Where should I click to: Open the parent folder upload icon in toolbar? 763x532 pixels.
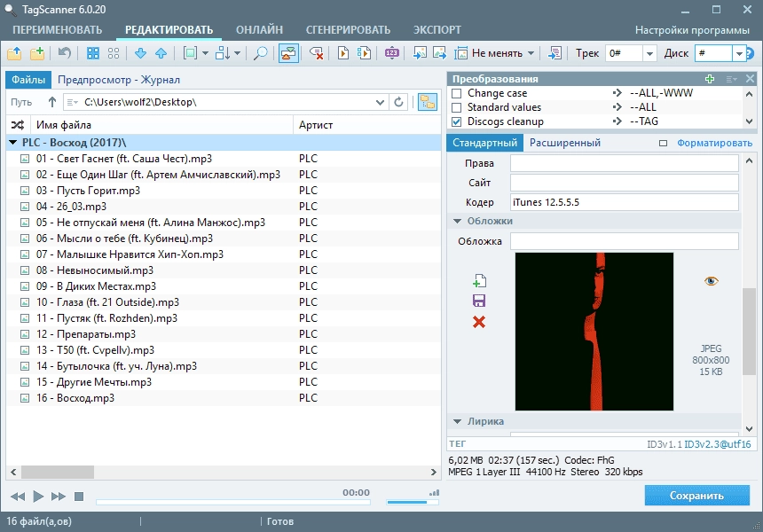pos(14,53)
